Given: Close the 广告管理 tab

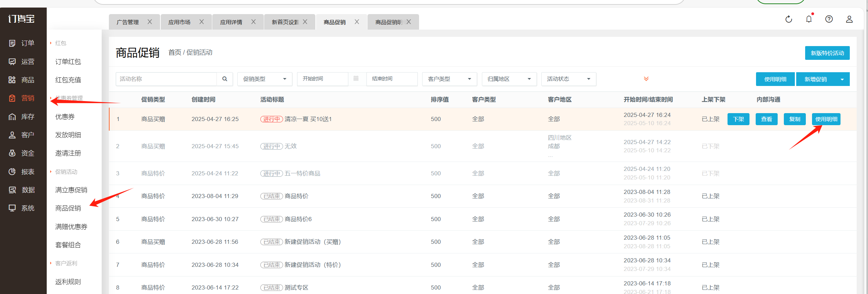Looking at the screenshot, I should tap(150, 22).
